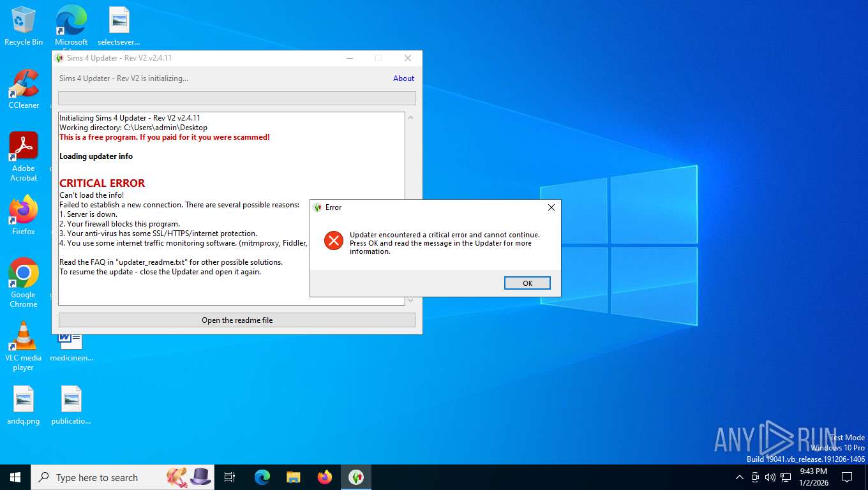Click '2. Your firewall blocks this program.' line
Image resolution: width=868 pixels, height=490 pixels.
point(119,224)
